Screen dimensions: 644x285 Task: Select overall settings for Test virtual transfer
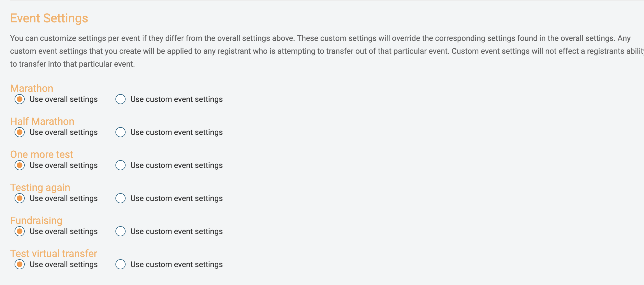point(20,264)
